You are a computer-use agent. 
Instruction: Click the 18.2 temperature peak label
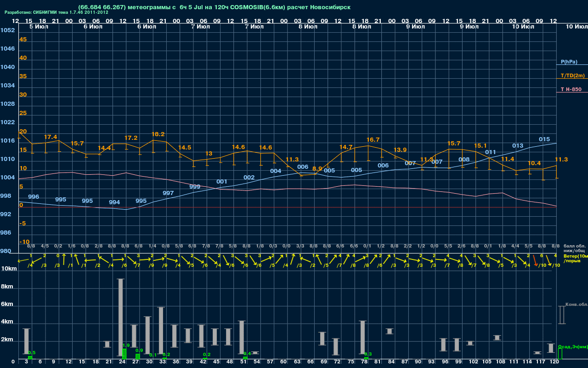point(158,134)
